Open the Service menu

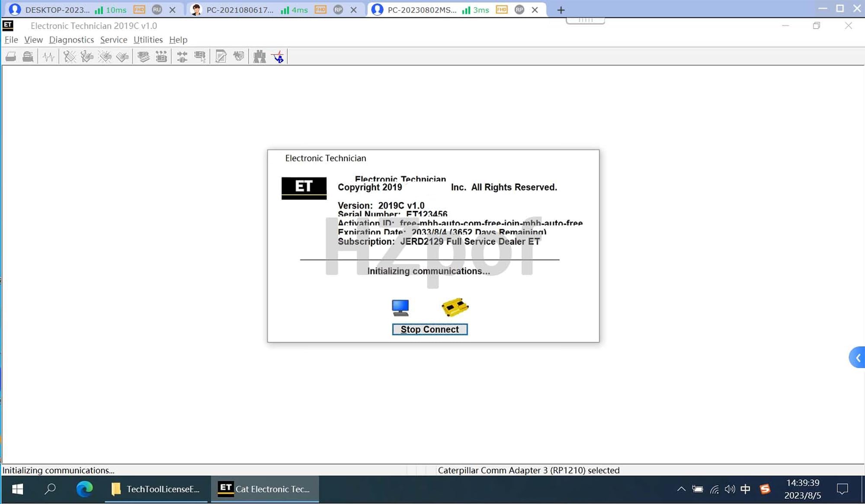pos(114,40)
